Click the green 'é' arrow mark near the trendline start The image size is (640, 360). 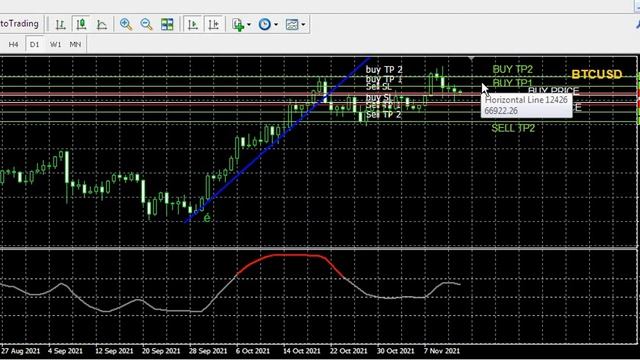[207, 218]
